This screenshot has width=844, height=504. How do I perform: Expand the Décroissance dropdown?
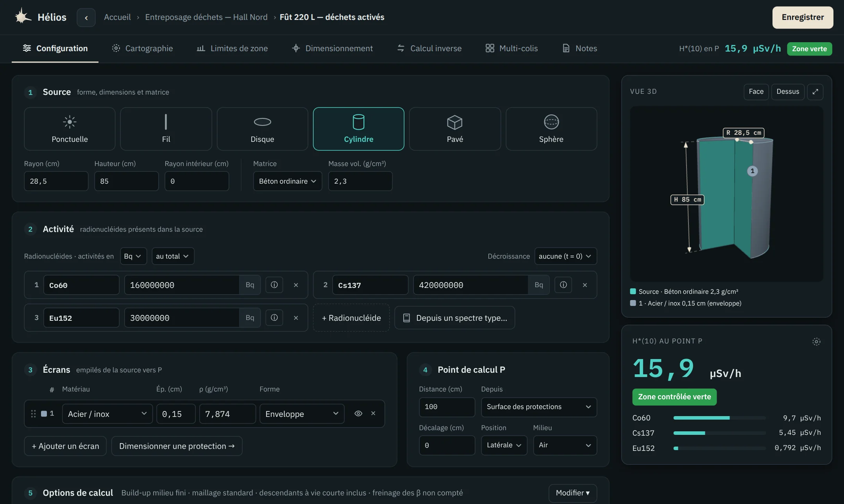(565, 256)
